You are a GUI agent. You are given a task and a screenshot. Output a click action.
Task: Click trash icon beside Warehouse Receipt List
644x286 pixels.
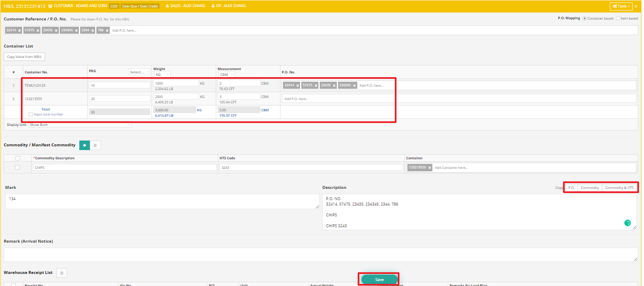[x=62, y=273]
